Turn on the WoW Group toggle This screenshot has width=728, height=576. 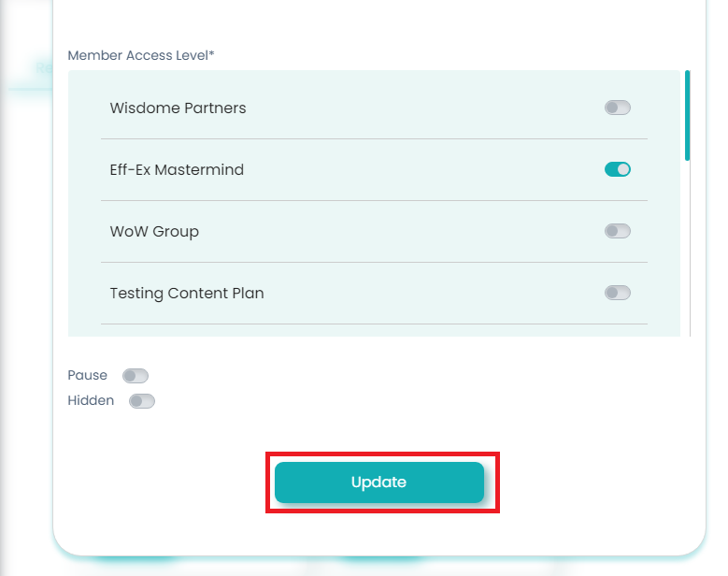(x=617, y=231)
